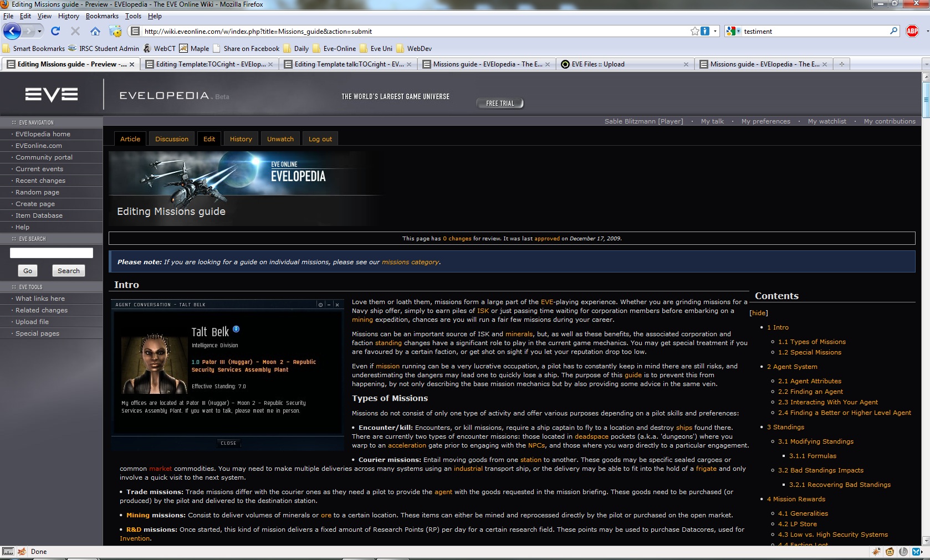Bookmark this page with the star icon
Screen dimensions: 930x560
[x=694, y=31]
